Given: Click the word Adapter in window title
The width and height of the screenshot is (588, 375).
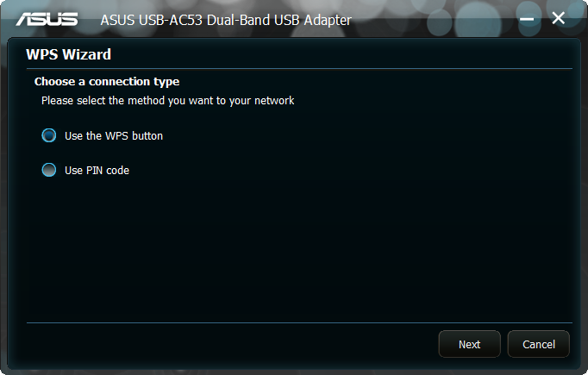Looking at the screenshot, I should pyautogui.click(x=328, y=21).
